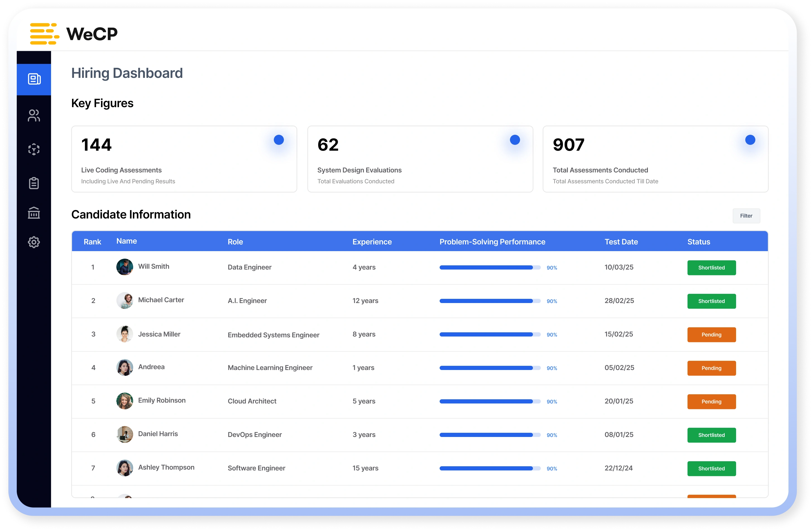Click the 907 total assessments figure

pyautogui.click(x=569, y=145)
